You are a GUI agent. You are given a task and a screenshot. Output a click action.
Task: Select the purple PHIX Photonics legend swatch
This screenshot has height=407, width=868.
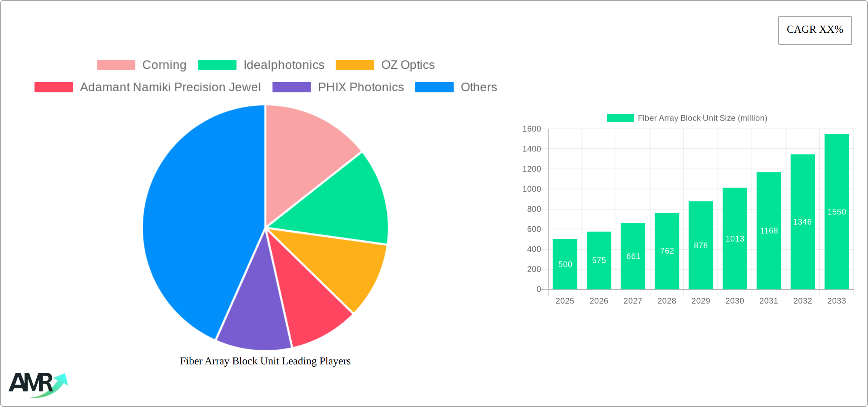[x=292, y=87]
